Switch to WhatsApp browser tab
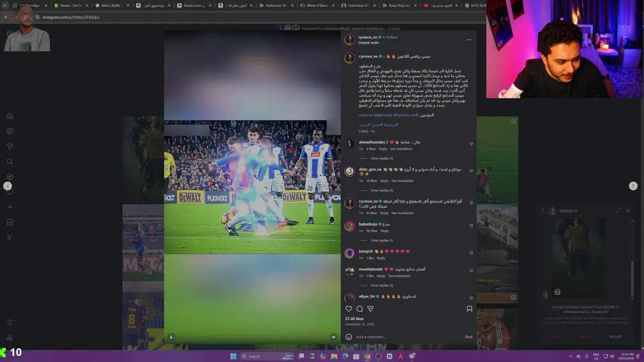Image resolution: width=644 pixels, height=362 pixels. click(29, 6)
